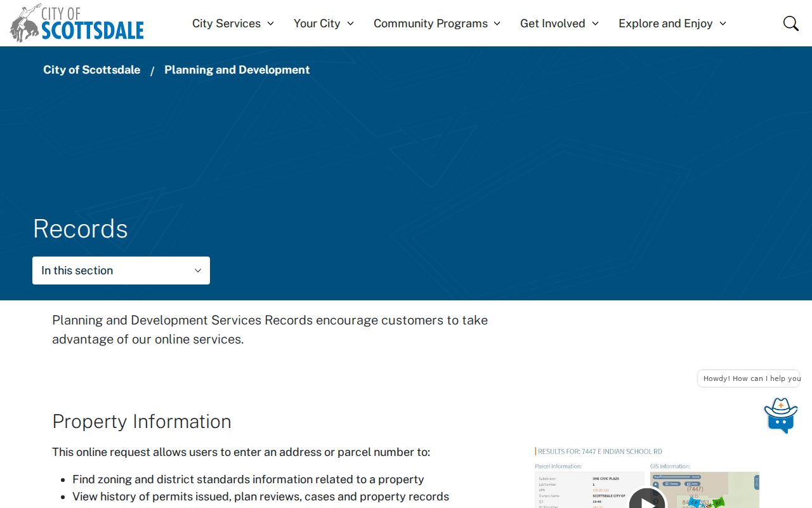Open the property results thumbnail image
This screenshot has width=812, height=508.
click(647, 477)
